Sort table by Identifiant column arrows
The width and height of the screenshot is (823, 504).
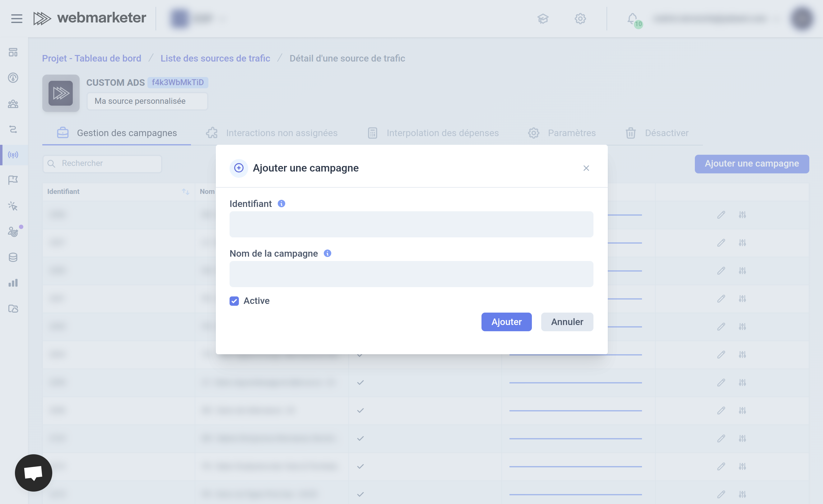point(185,192)
